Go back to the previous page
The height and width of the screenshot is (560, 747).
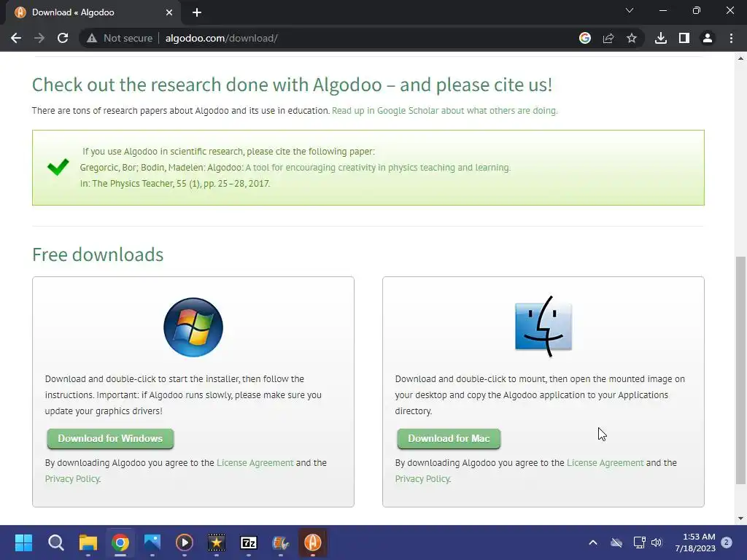coord(16,38)
